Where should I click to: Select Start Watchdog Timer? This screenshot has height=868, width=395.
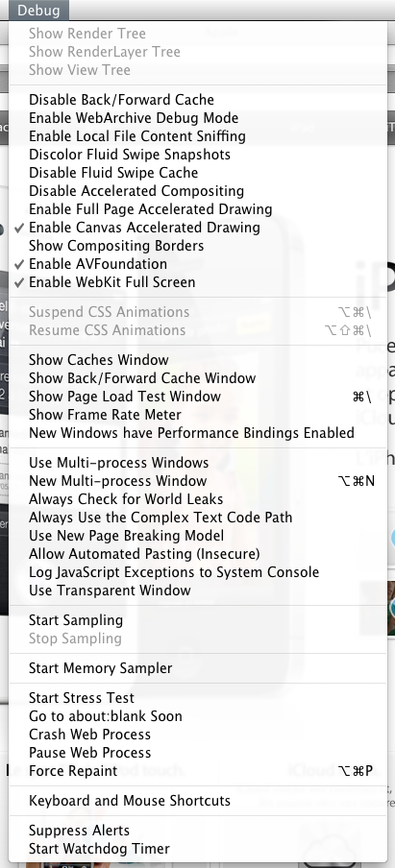tap(198, 848)
